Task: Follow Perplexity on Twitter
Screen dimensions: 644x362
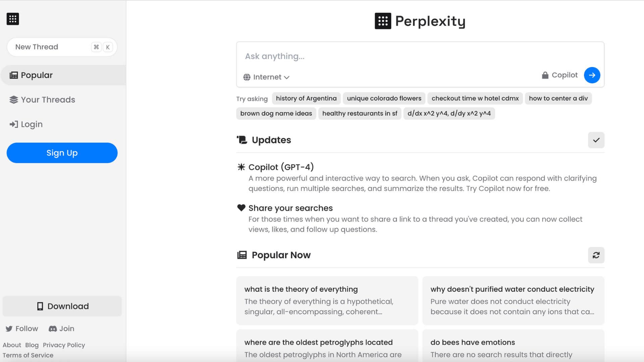Action: (x=22, y=328)
